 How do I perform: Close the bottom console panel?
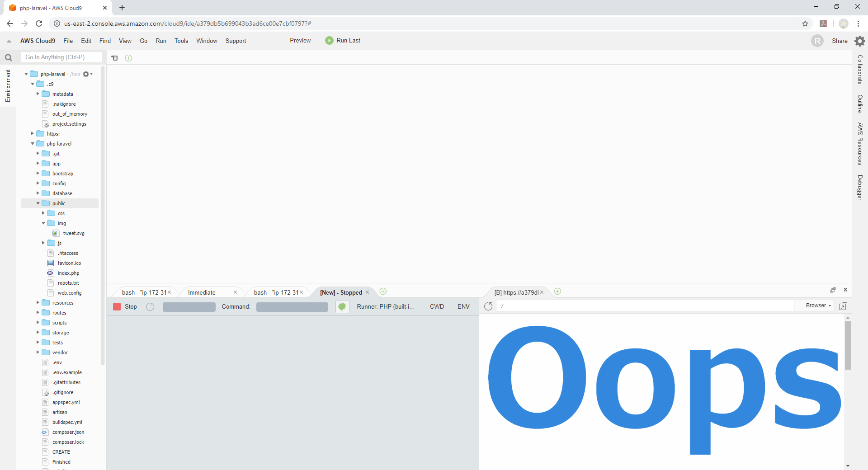click(845, 290)
